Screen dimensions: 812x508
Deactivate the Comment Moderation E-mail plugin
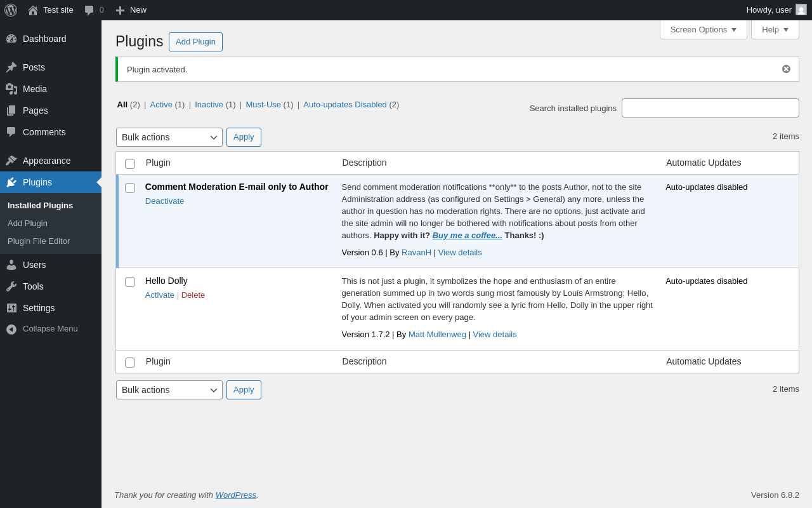pyautogui.click(x=164, y=201)
